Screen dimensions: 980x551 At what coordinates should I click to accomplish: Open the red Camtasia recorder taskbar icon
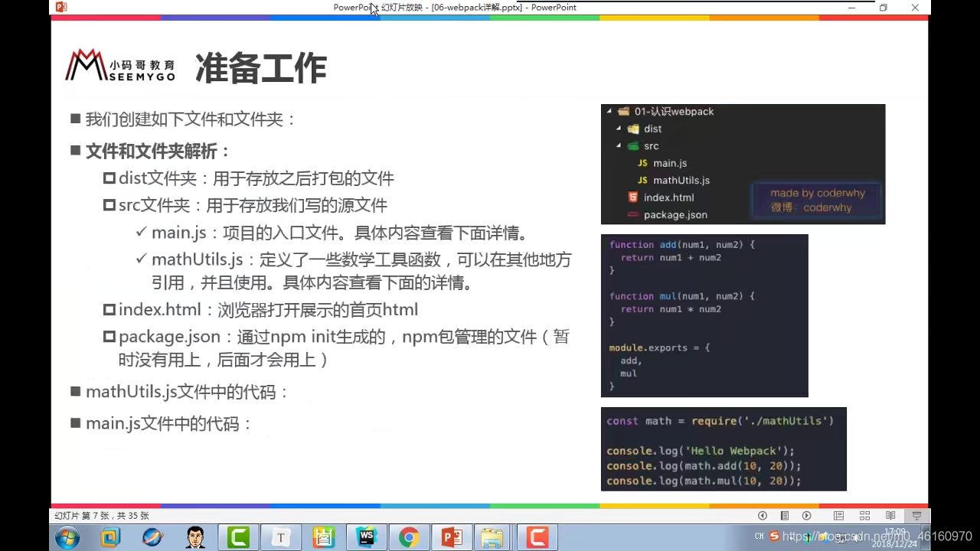pyautogui.click(x=537, y=537)
